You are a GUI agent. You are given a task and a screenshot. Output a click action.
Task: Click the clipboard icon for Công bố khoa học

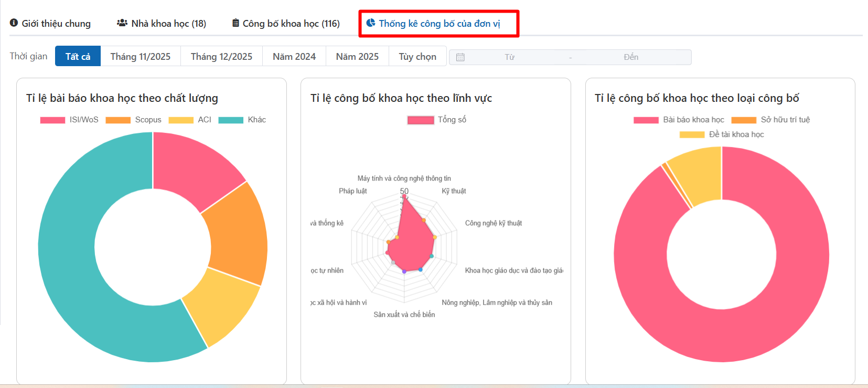[x=236, y=23]
